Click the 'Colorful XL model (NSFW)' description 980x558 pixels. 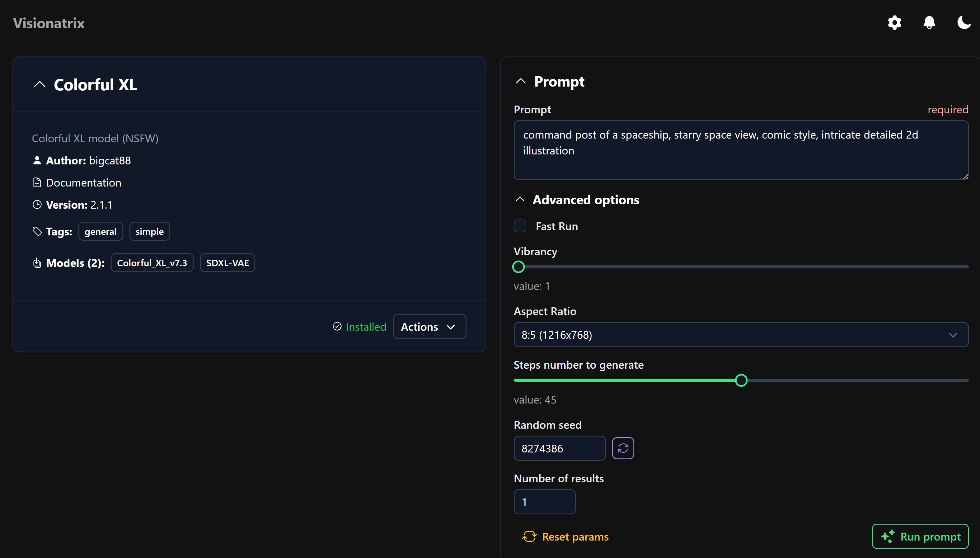(95, 138)
